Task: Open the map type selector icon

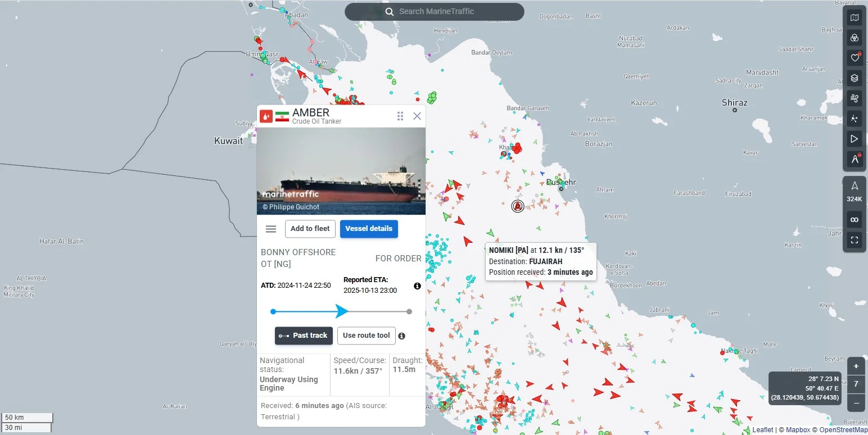Action: [x=855, y=18]
